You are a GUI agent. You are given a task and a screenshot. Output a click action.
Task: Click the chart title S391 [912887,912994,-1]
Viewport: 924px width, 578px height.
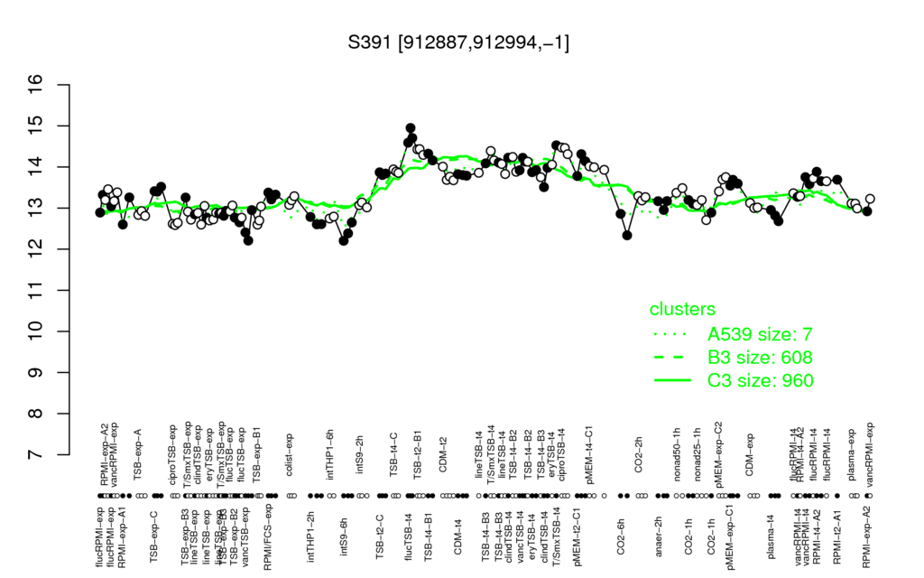pyautogui.click(x=458, y=42)
